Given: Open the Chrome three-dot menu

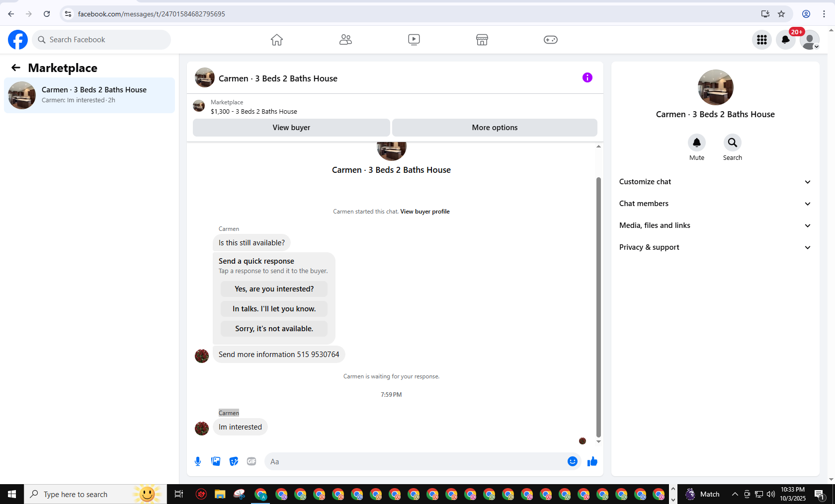Looking at the screenshot, I should point(824,14).
